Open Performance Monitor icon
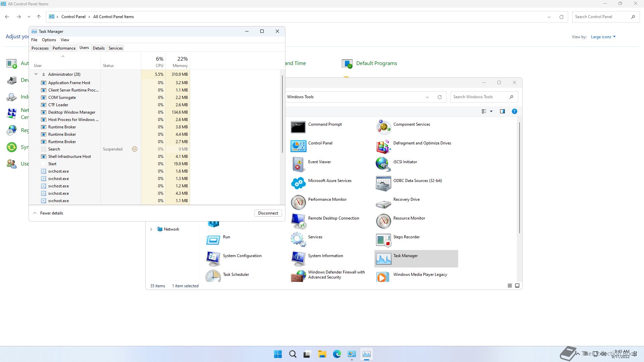Screen dimensions: 644x362 (x=298, y=202)
